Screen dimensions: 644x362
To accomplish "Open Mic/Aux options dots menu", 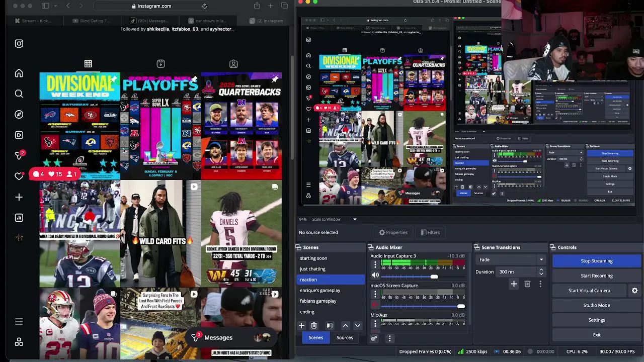I will coord(375,324).
